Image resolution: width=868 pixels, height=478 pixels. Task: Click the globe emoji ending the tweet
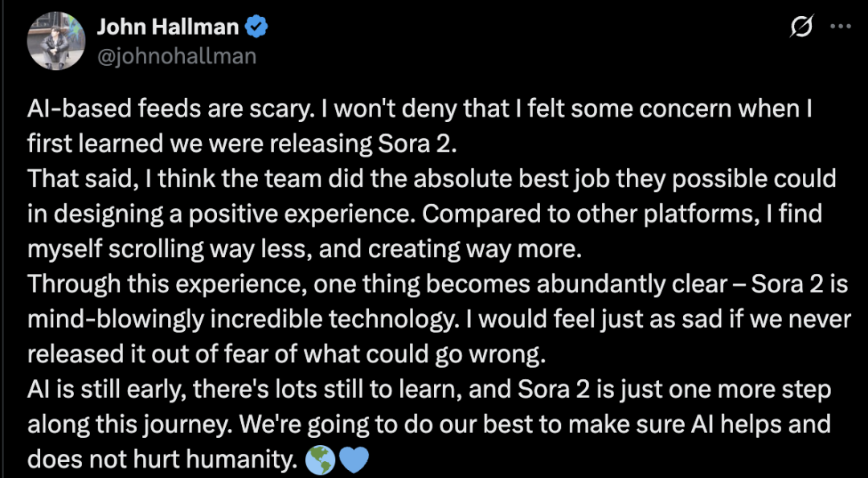(318, 459)
